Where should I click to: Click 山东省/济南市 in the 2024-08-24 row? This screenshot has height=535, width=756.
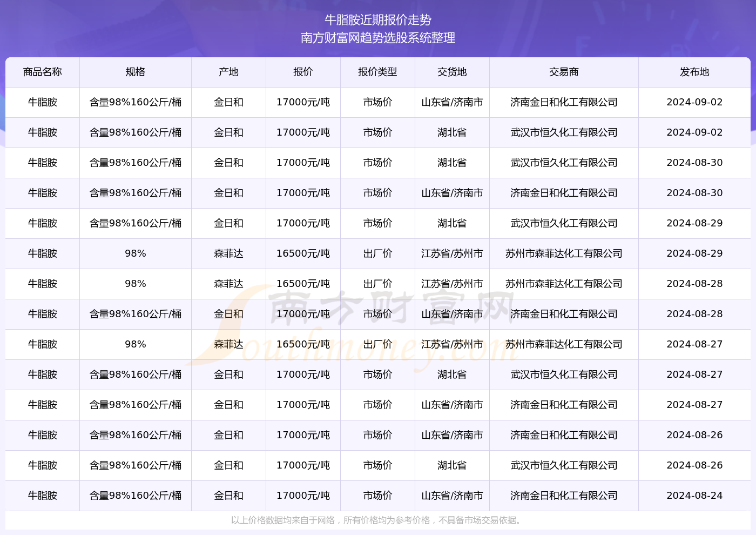click(x=453, y=496)
